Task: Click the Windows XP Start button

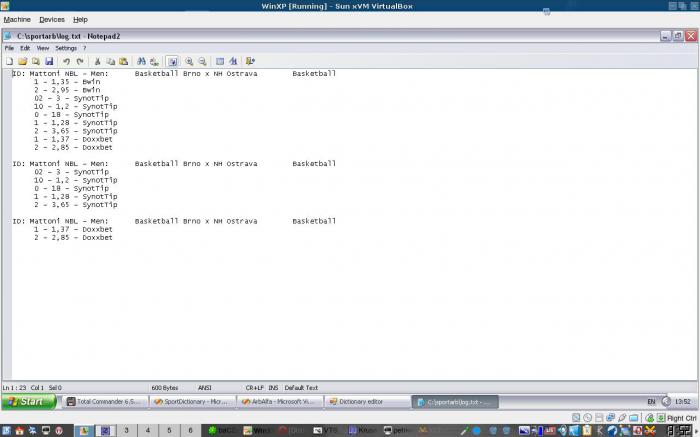Action: (29, 401)
